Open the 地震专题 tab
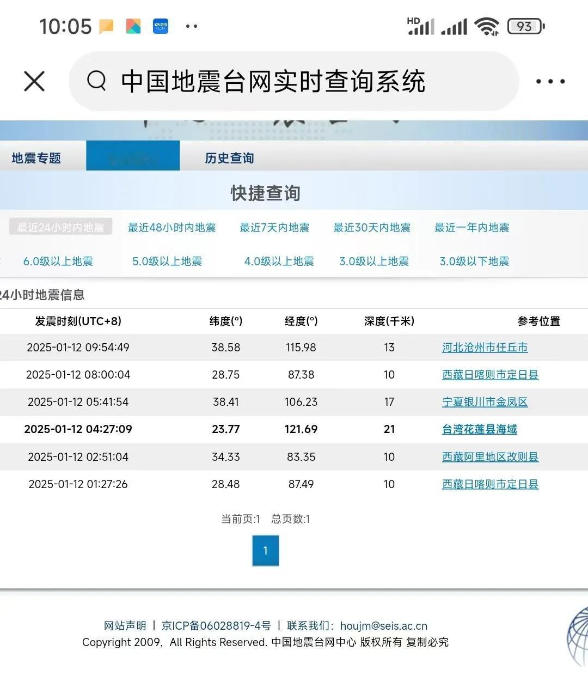 click(36, 158)
